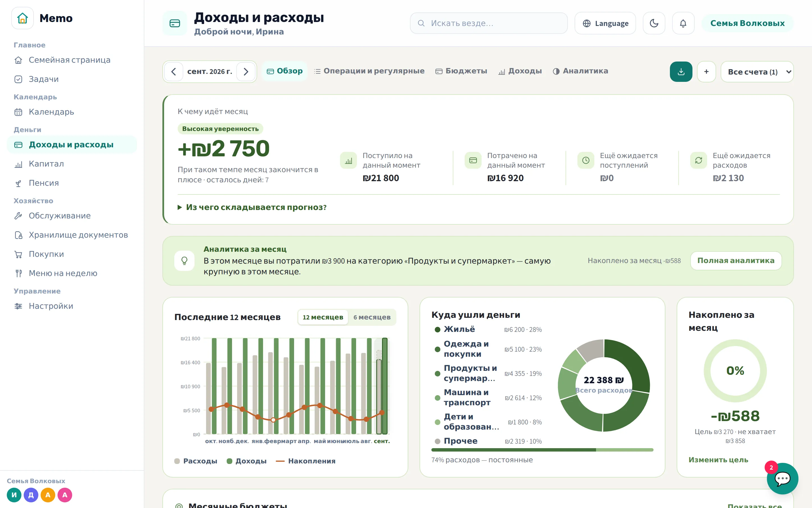Click the green И family member avatar
Screen dimensions: 812x508
click(14, 495)
